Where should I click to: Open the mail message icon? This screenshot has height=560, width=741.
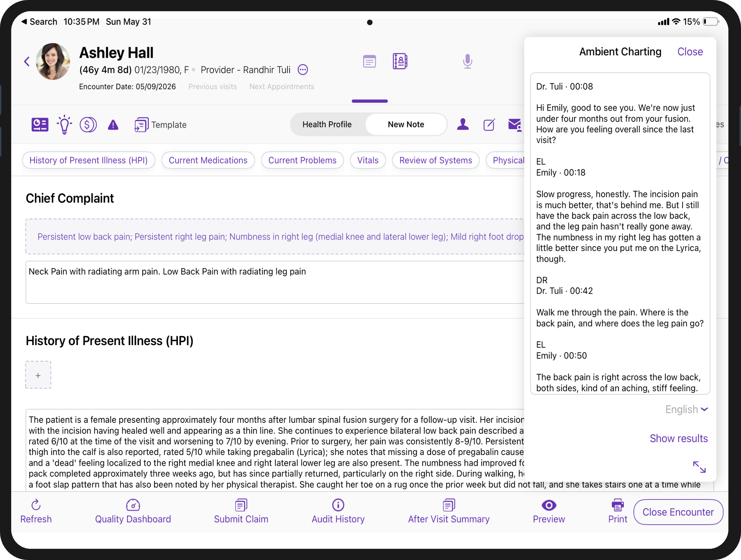tap(515, 124)
